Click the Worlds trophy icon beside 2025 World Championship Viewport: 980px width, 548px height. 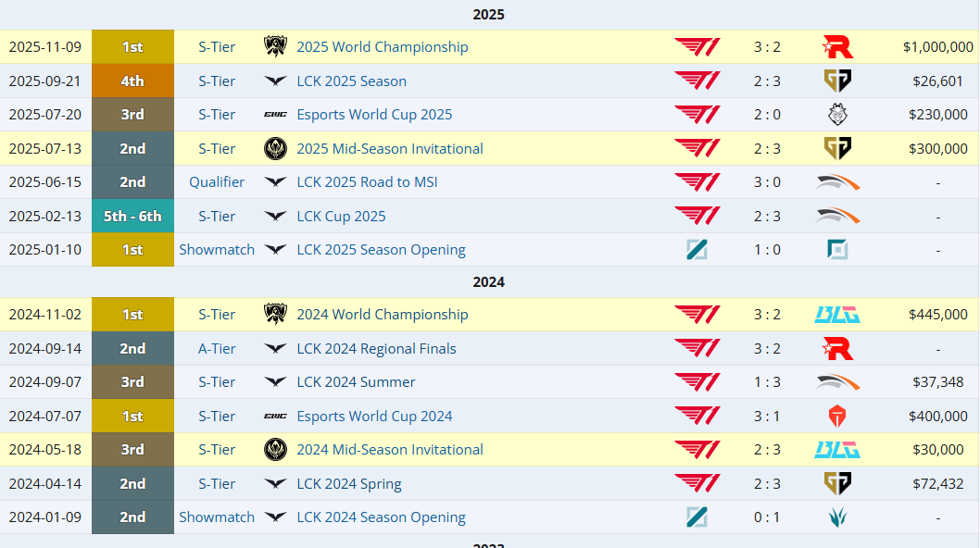point(275,47)
